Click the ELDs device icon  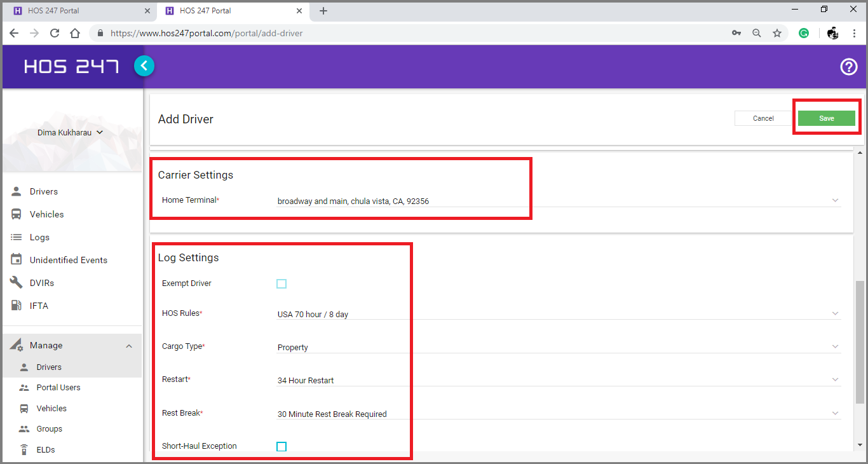(x=24, y=450)
